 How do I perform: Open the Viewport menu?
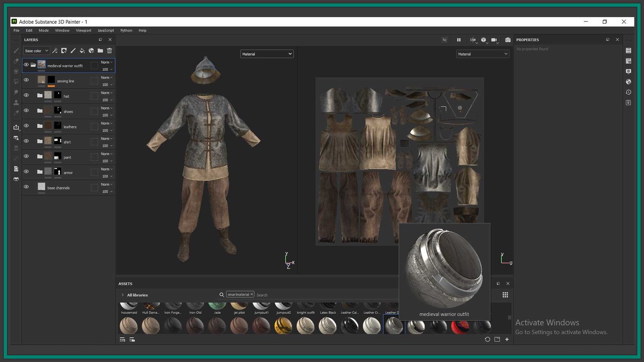pyautogui.click(x=84, y=31)
